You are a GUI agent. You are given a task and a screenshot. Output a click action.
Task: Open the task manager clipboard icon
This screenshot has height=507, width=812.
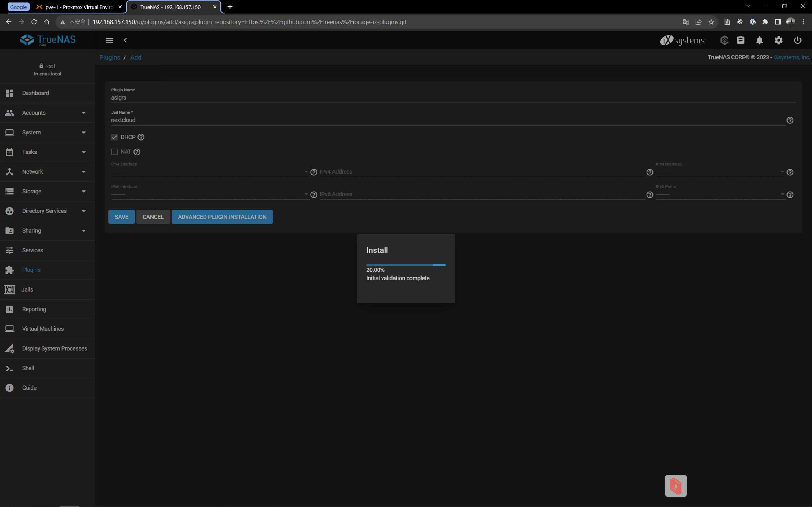[741, 40]
